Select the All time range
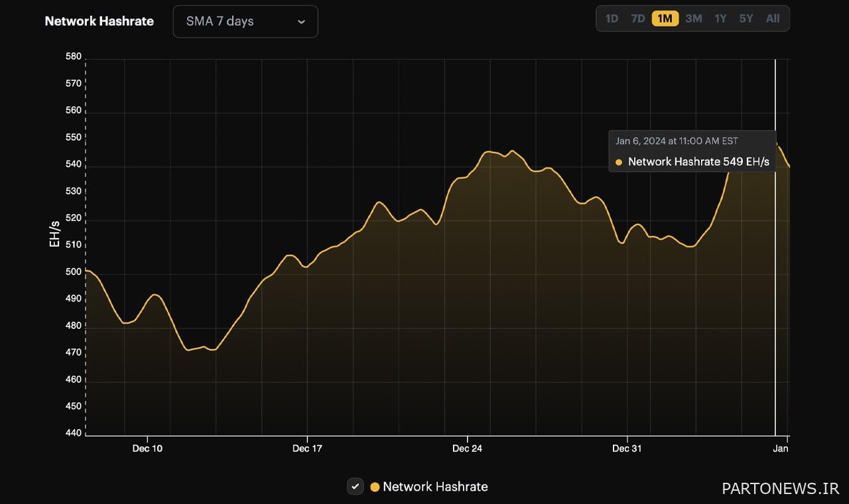This screenshot has height=504, width=849. pyautogui.click(x=772, y=19)
